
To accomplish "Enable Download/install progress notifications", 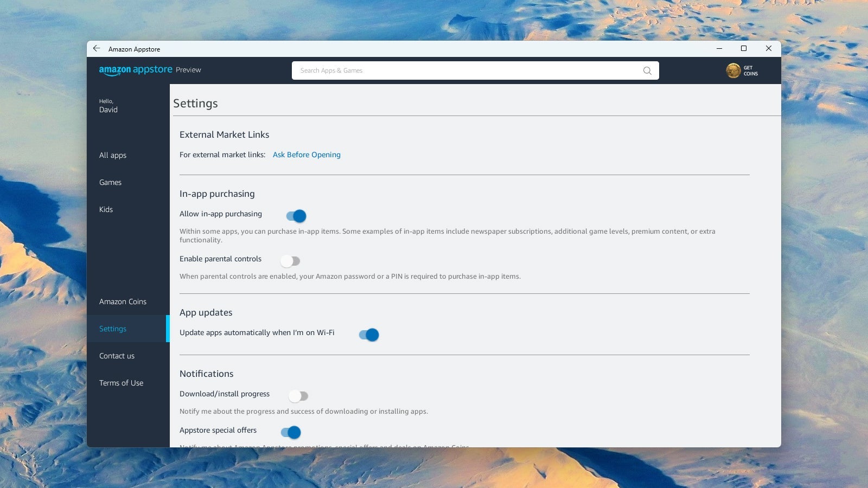I will click(298, 396).
